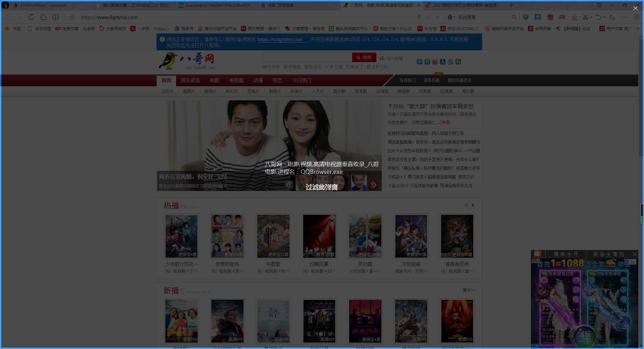
Task: Click the browser search box 在此搜索
Action: (x=483, y=17)
